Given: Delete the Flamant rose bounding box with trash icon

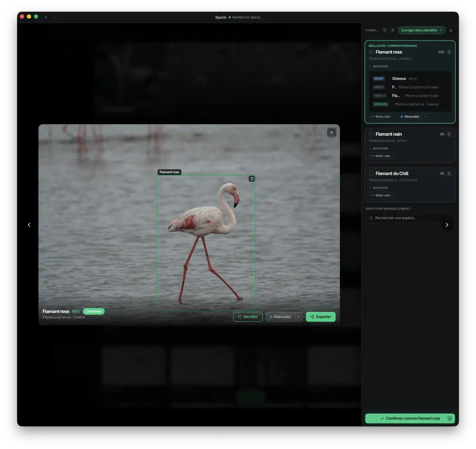Looking at the screenshot, I should tap(251, 179).
